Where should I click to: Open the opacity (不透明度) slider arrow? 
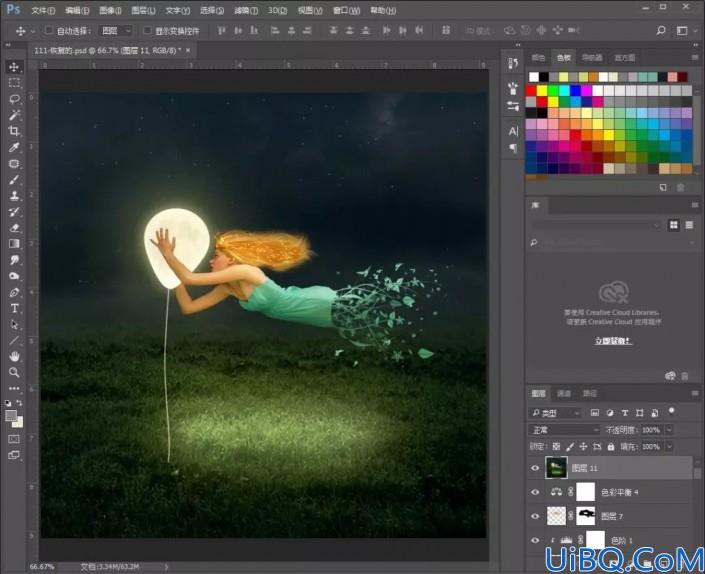point(669,430)
